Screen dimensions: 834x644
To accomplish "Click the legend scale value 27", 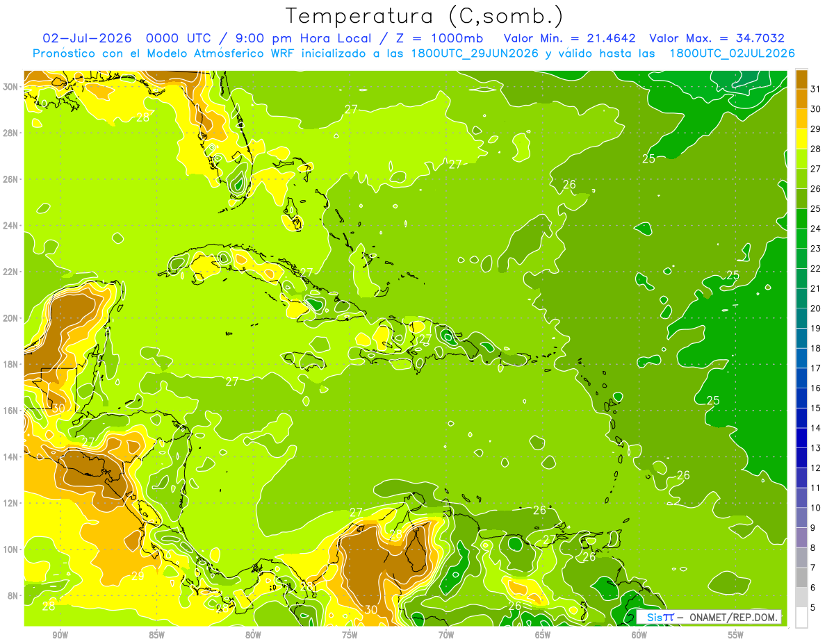I will coord(816,169).
